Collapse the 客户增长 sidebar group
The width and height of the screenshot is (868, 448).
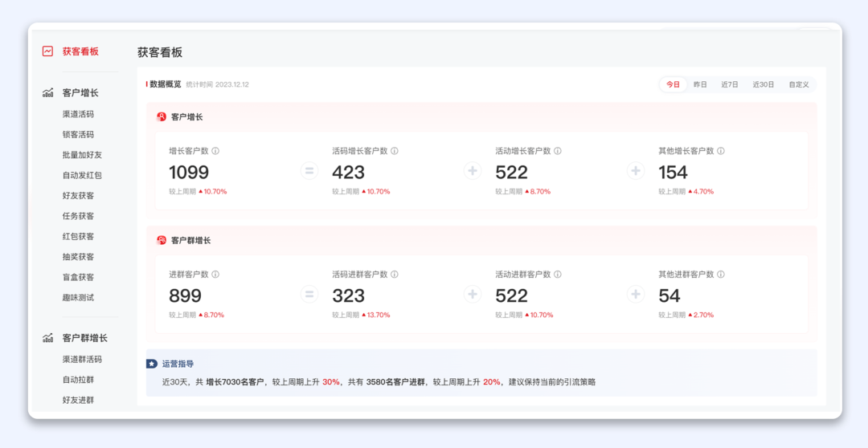pos(80,93)
